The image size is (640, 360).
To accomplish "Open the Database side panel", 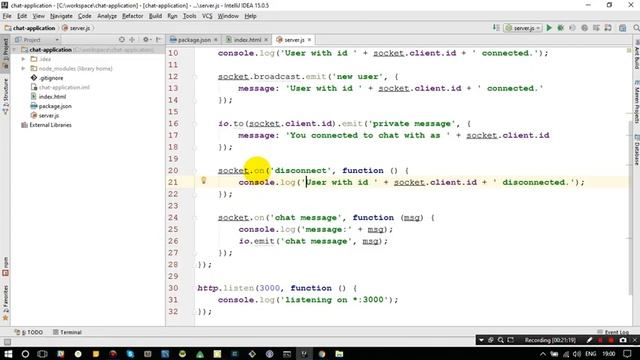I will tap(636, 149).
